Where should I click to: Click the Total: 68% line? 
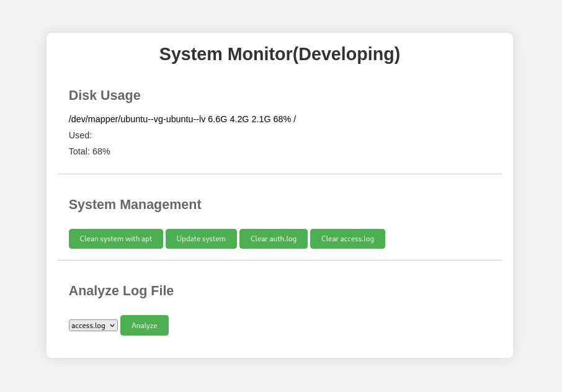(x=89, y=151)
